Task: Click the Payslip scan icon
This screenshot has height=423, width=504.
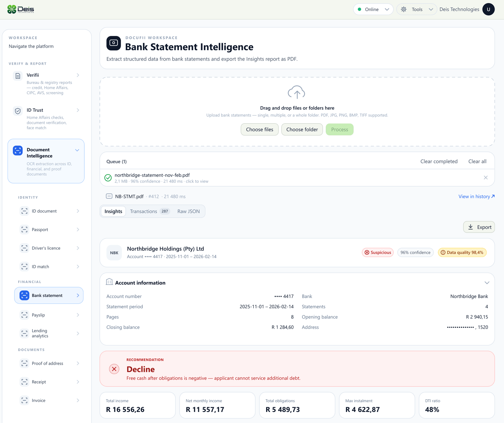Action: [24, 315]
